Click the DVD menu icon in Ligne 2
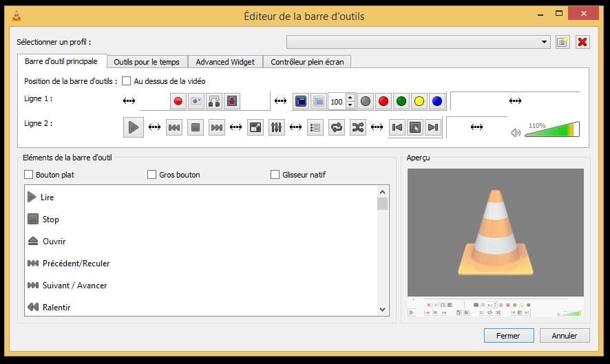The height and width of the screenshot is (364, 610). tap(415, 127)
